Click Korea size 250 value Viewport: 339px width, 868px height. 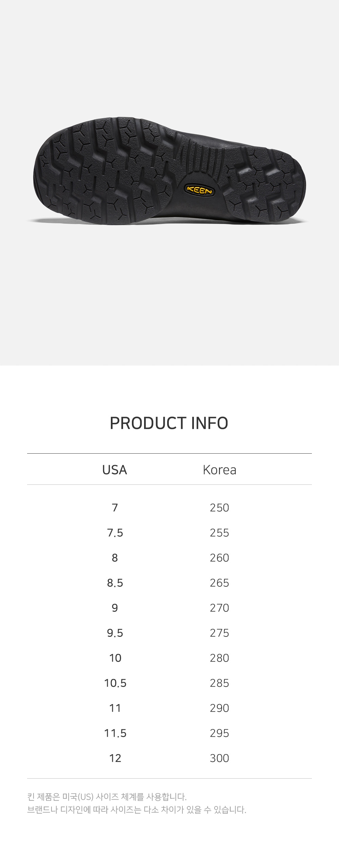click(x=219, y=507)
